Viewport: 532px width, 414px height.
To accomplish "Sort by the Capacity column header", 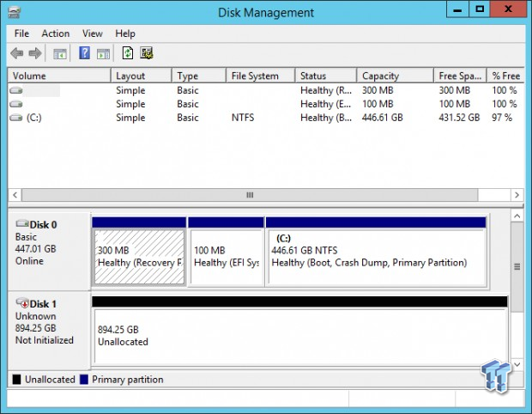I will [396, 76].
